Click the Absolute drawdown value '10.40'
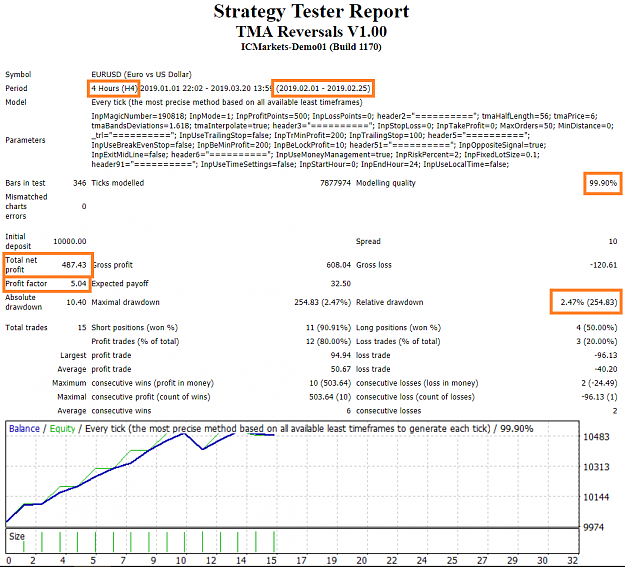 (x=76, y=302)
